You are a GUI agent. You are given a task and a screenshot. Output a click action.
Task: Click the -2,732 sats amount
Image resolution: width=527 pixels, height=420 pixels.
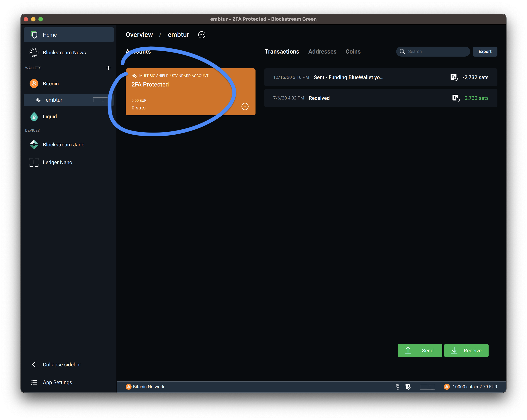(475, 77)
